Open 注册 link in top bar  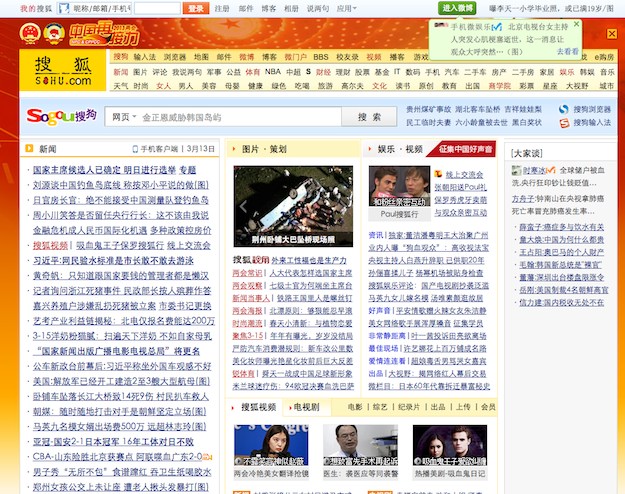click(222, 8)
